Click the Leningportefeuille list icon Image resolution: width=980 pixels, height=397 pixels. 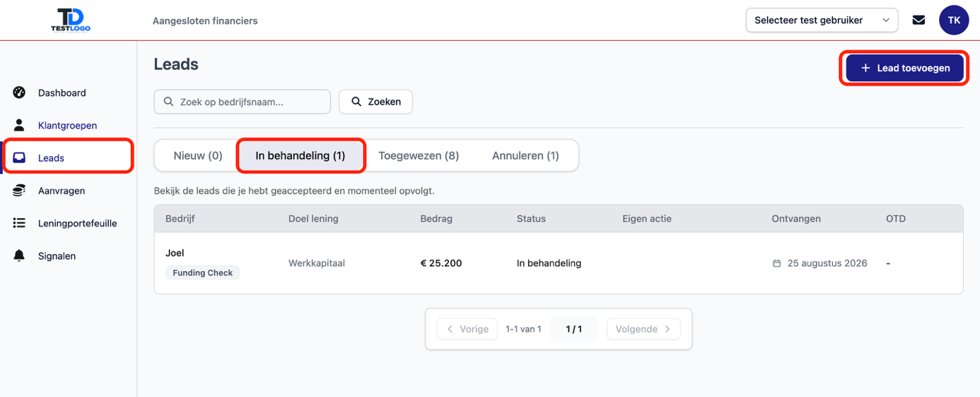(x=19, y=223)
